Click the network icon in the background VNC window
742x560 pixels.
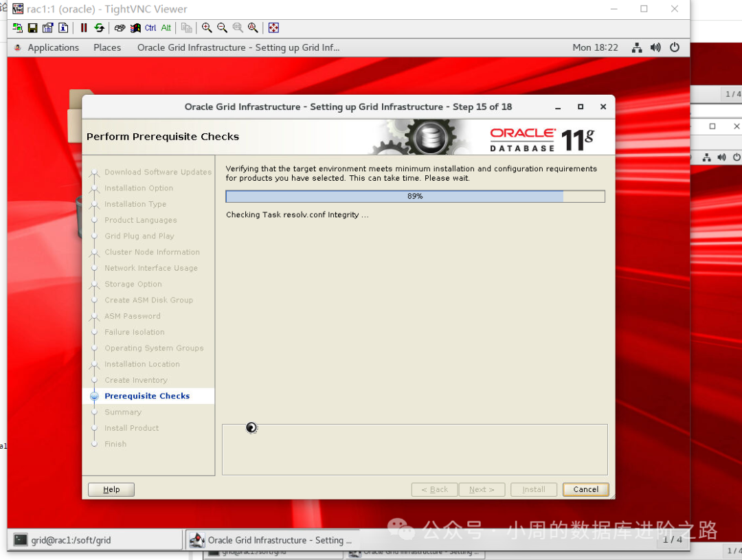(706, 157)
